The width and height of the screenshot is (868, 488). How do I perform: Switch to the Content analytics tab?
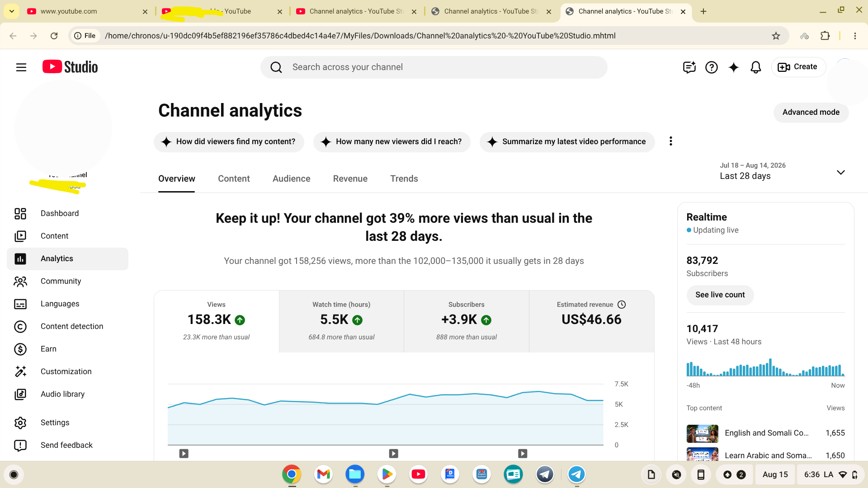coord(234,179)
